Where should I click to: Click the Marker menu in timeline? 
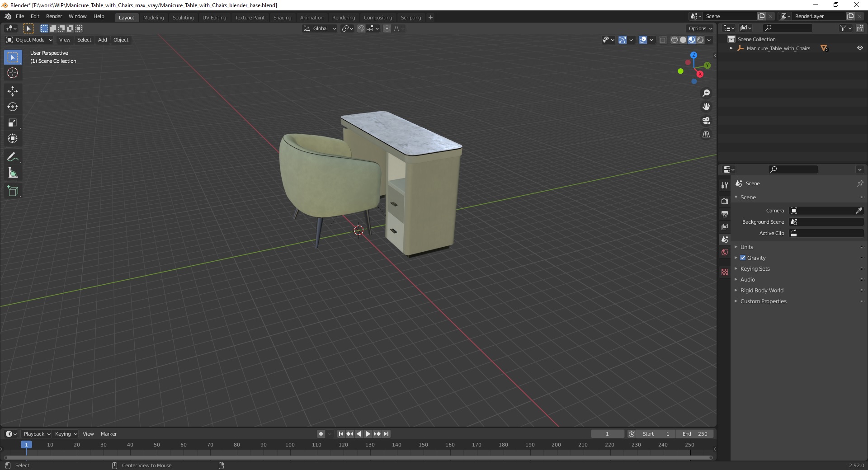(x=108, y=434)
